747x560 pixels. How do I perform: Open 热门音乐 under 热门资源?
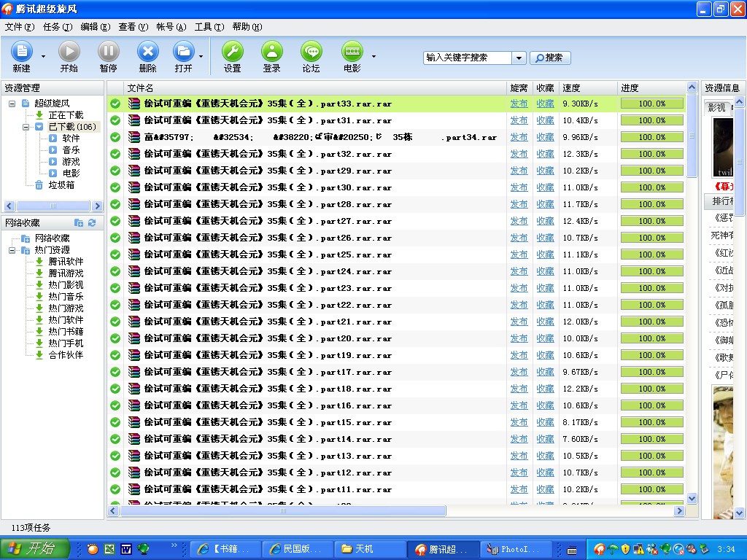66,296
